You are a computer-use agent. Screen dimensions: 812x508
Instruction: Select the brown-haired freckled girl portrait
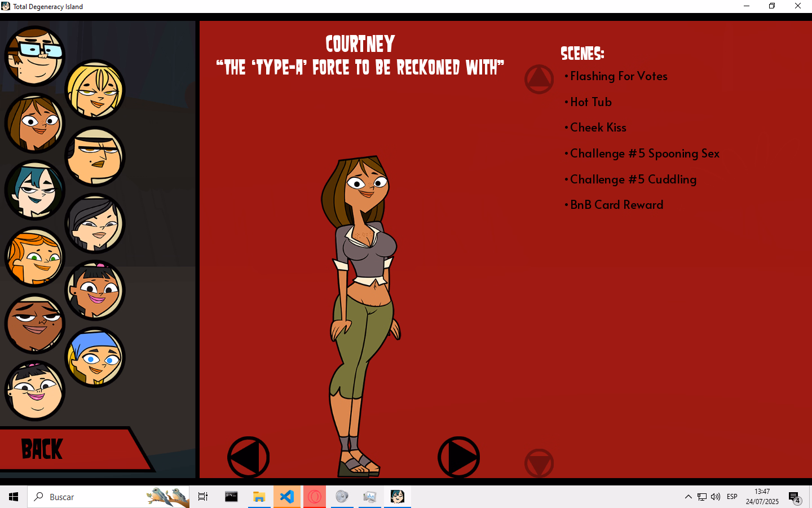click(x=35, y=123)
